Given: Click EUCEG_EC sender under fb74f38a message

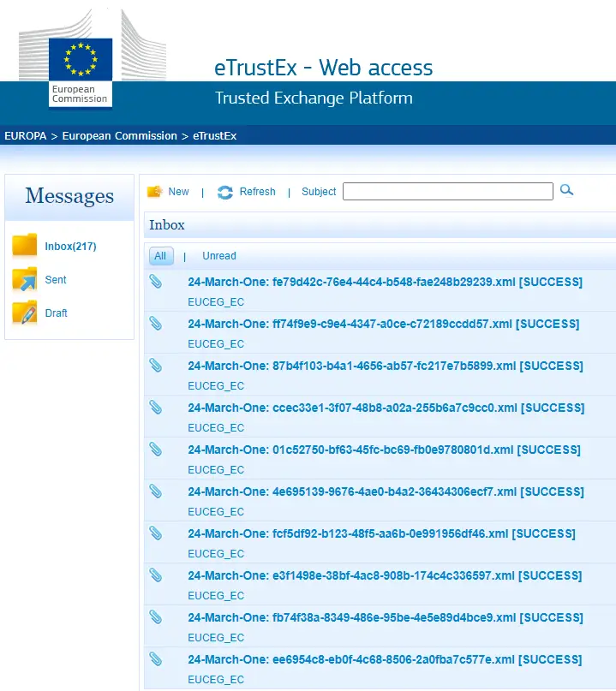Looking at the screenshot, I should point(216,638).
